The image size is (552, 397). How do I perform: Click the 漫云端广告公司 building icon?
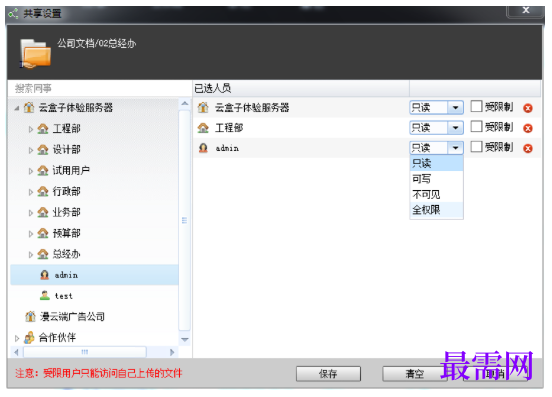click(x=30, y=316)
